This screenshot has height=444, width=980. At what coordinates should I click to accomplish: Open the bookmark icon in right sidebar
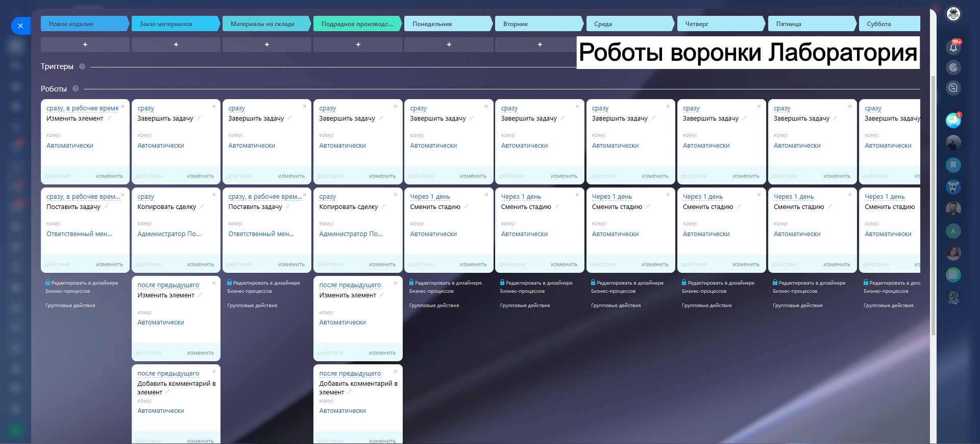pos(953,165)
